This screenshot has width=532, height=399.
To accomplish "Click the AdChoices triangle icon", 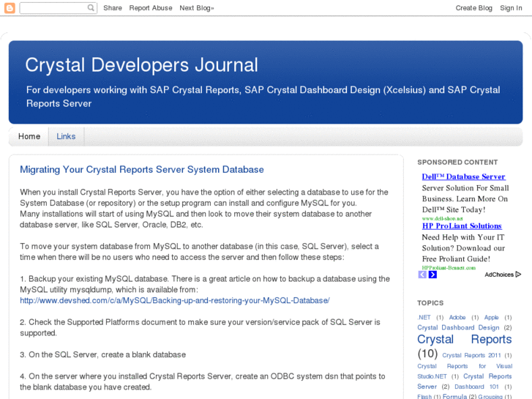I will (x=518, y=274).
